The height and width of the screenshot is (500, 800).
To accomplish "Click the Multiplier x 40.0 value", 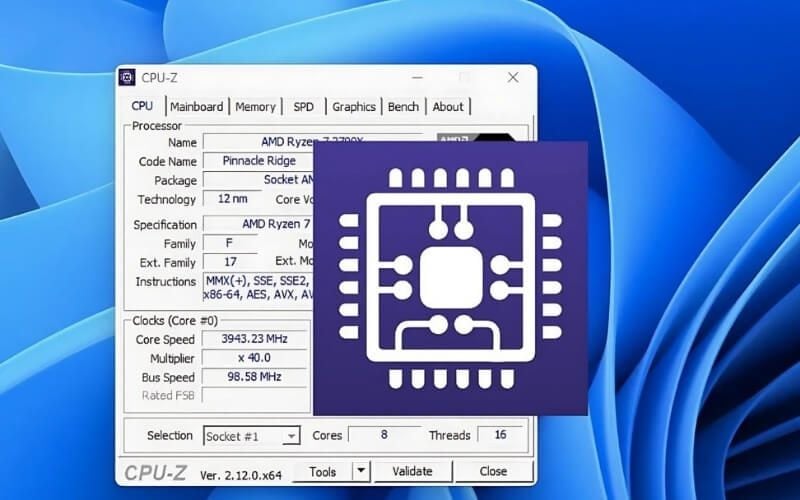I will [x=255, y=358].
